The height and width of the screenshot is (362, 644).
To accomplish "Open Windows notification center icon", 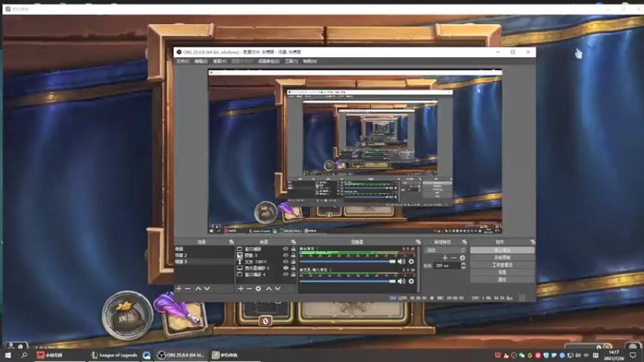I will (x=633, y=355).
